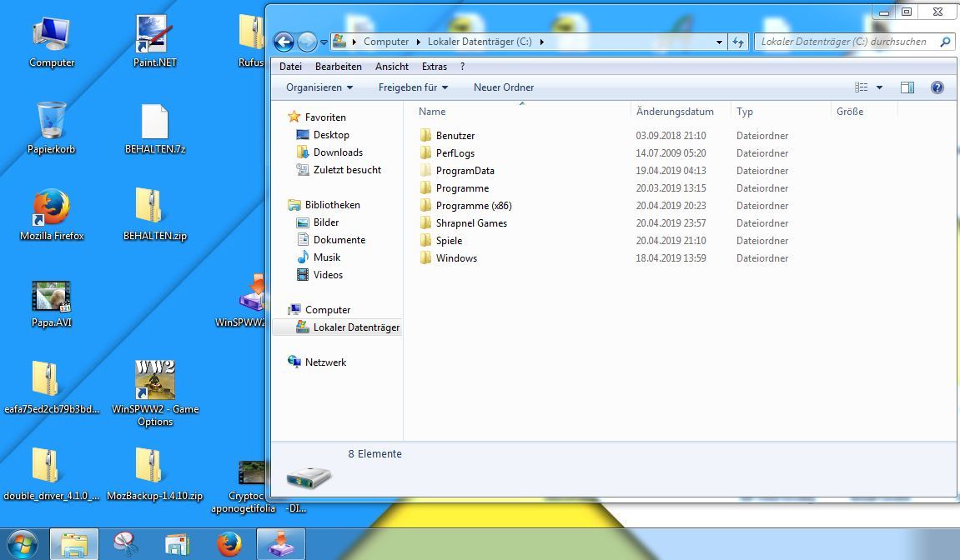Click the Lokaler Datenträger search field
The image size is (960, 560).
847,42
